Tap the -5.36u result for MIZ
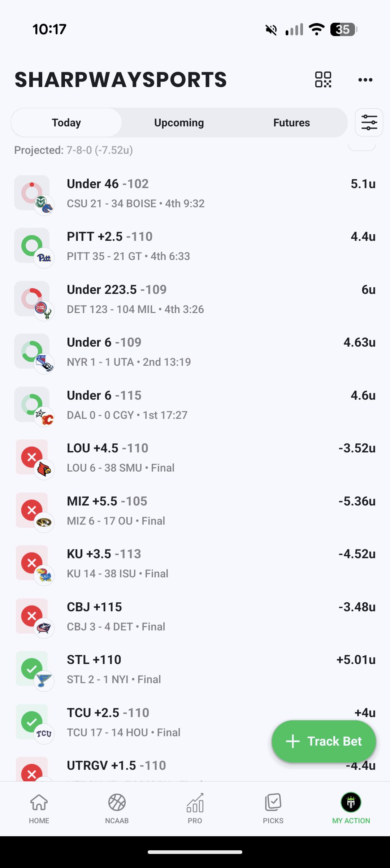Viewport: 390px width, 868px height. coord(357,501)
